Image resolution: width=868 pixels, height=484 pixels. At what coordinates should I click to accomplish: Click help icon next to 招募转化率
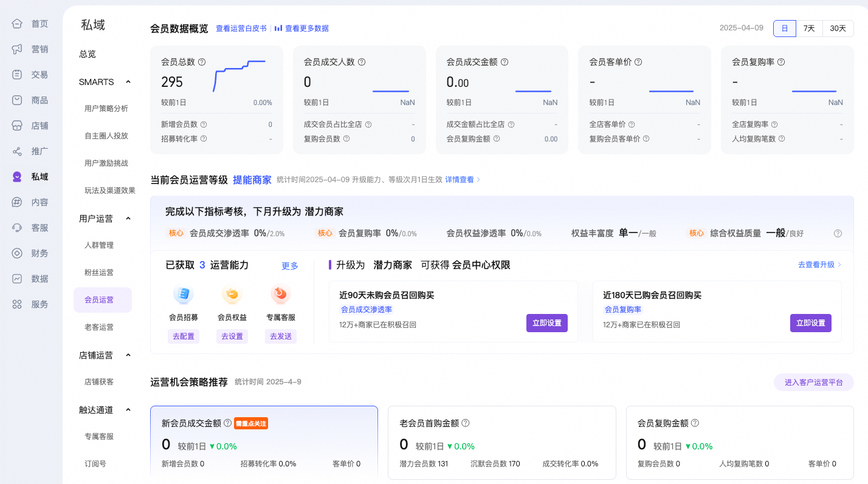(x=204, y=138)
